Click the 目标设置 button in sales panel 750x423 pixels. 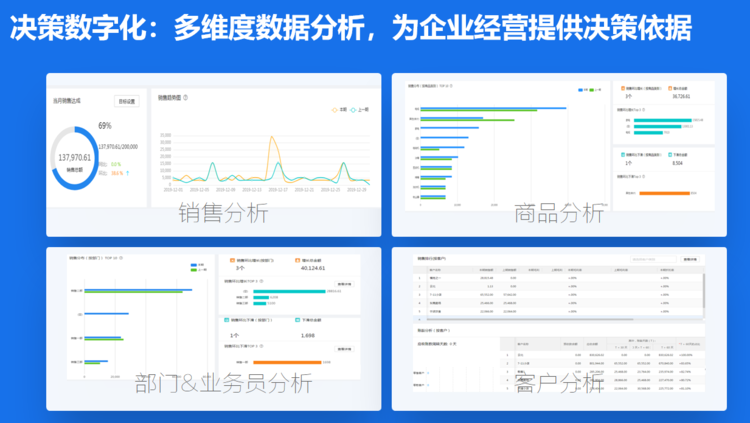click(x=127, y=101)
